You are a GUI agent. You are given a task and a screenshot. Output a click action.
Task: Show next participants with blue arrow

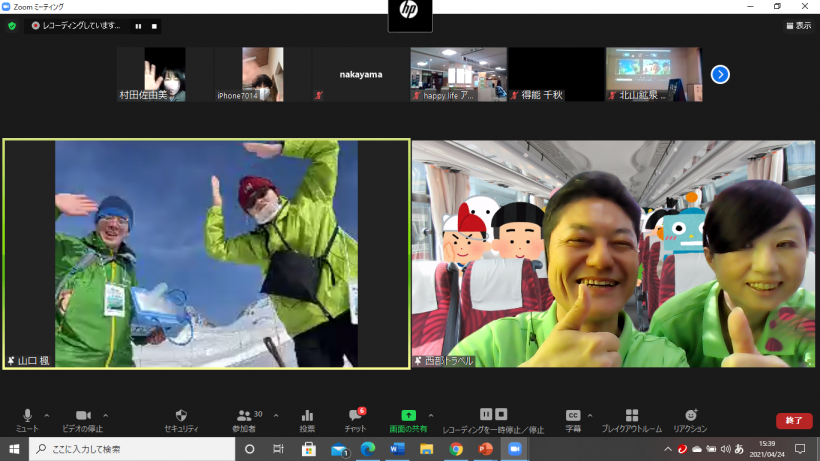(720, 74)
